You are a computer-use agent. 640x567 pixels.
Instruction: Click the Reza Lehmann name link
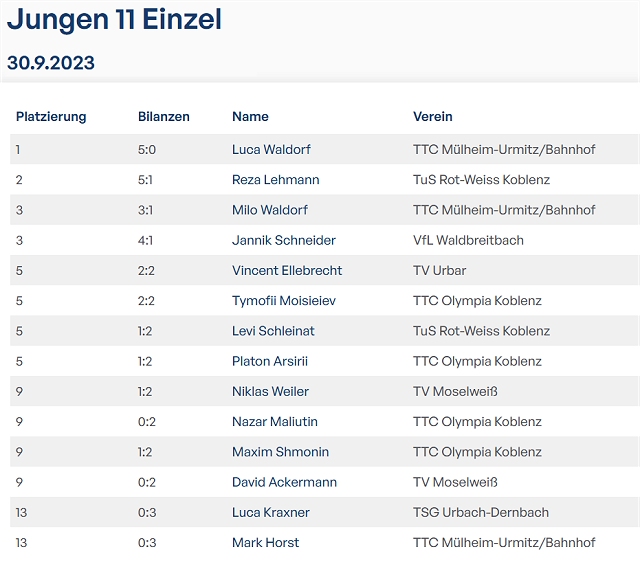point(275,180)
